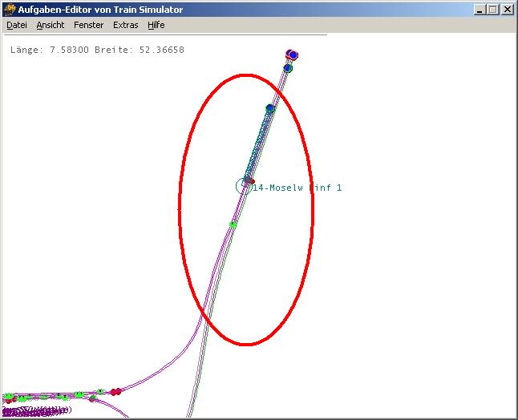This screenshot has width=518, height=420.
Task: Select the leftmost green marker in the bottom yard
Action: [10, 397]
